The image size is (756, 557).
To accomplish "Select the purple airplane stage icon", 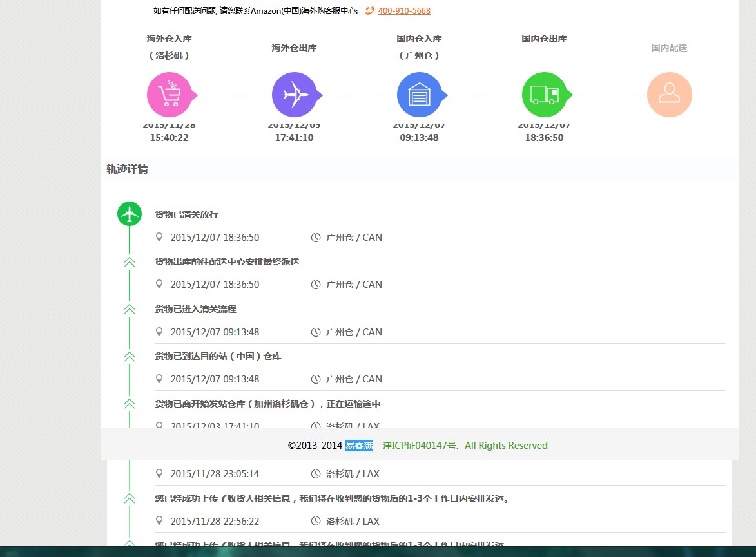I will point(295,95).
